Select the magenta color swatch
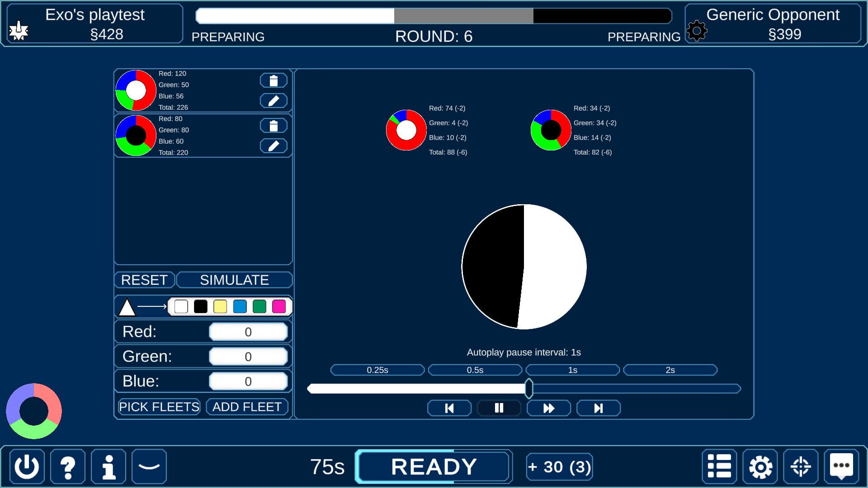The image size is (868, 488). (x=279, y=306)
